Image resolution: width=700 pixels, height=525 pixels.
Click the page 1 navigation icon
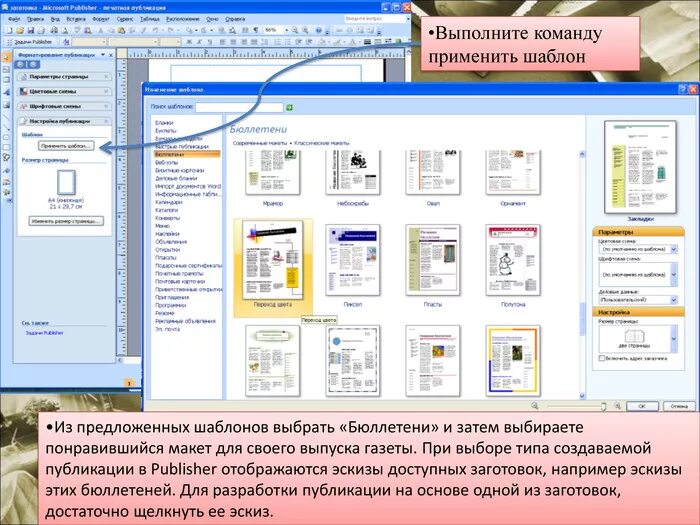click(x=129, y=383)
